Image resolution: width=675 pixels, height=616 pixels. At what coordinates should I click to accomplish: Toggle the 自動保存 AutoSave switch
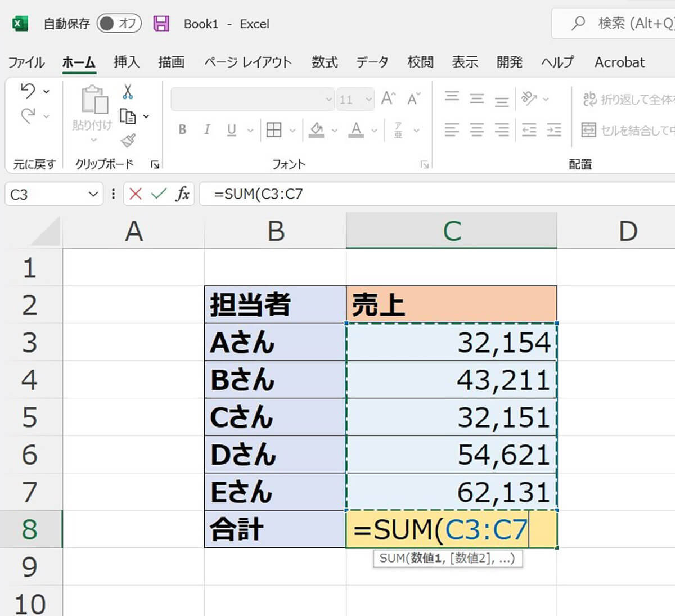[x=118, y=24]
